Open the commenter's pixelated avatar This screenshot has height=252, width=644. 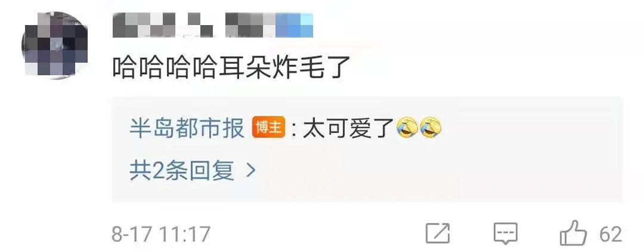pyautogui.click(x=54, y=44)
